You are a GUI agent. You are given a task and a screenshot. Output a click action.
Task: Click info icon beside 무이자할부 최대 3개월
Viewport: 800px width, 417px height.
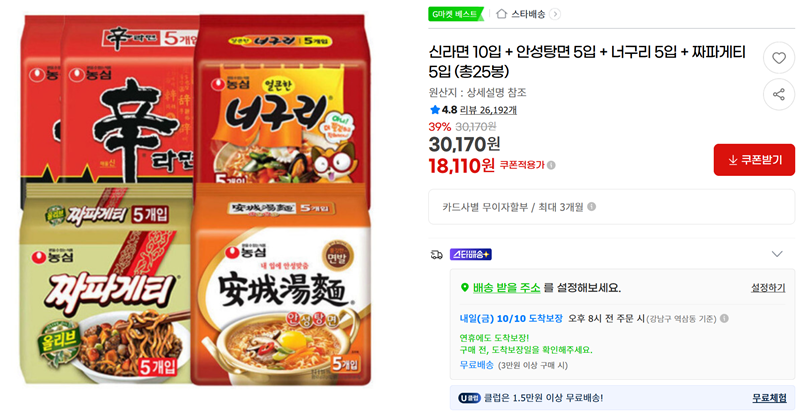pyautogui.click(x=591, y=207)
